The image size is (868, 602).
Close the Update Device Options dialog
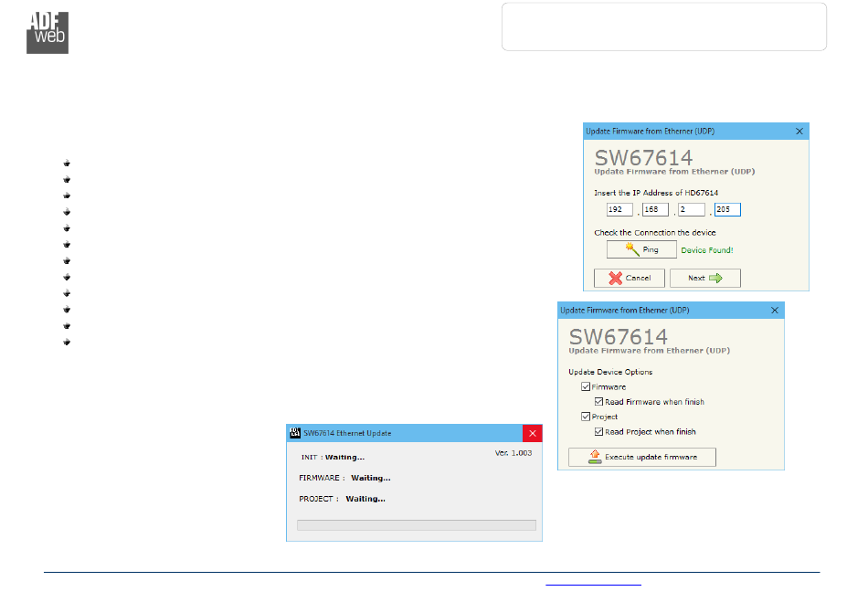(775, 311)
